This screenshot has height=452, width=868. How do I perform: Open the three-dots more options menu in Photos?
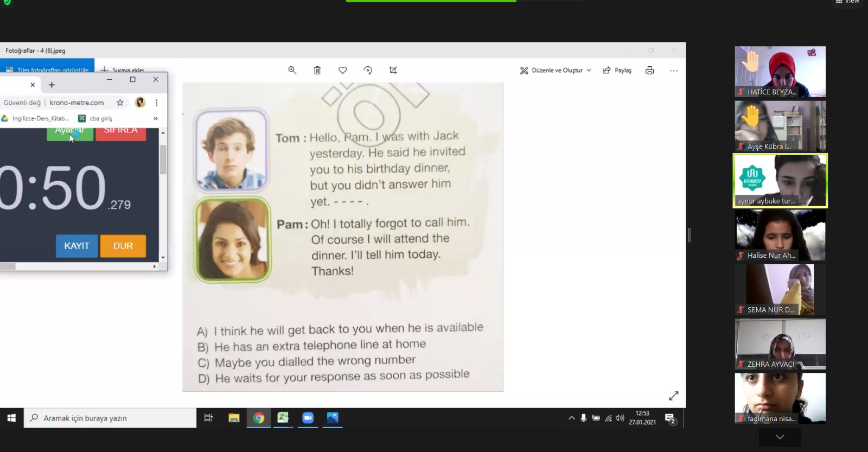674,71
